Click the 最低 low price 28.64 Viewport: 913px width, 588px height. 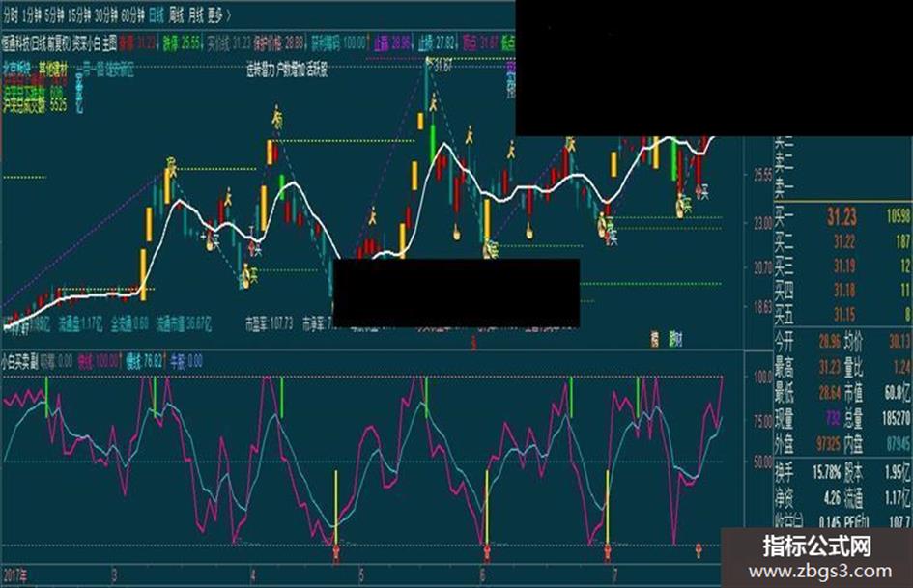click(829, 393)
